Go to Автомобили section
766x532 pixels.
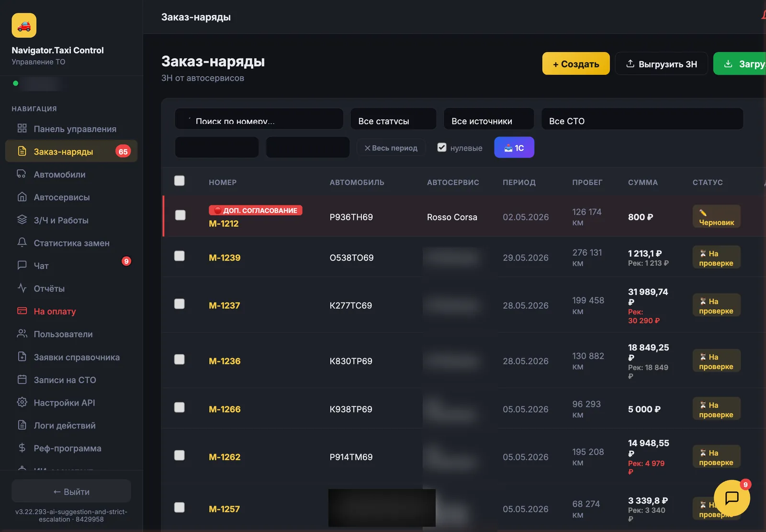[71, 174]
